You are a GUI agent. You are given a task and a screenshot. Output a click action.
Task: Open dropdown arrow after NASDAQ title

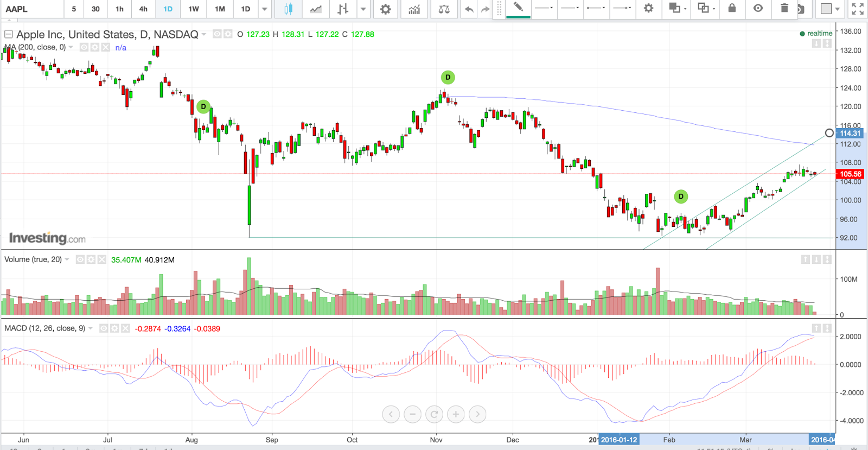point(204,34)
